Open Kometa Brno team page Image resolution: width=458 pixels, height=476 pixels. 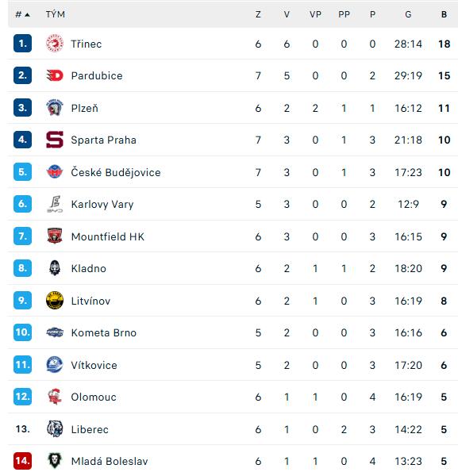(x=103, y=332)
